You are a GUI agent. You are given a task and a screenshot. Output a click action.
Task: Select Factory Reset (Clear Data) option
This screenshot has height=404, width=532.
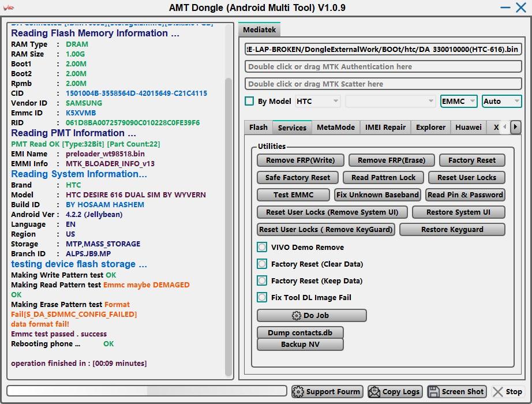point(262,264)
